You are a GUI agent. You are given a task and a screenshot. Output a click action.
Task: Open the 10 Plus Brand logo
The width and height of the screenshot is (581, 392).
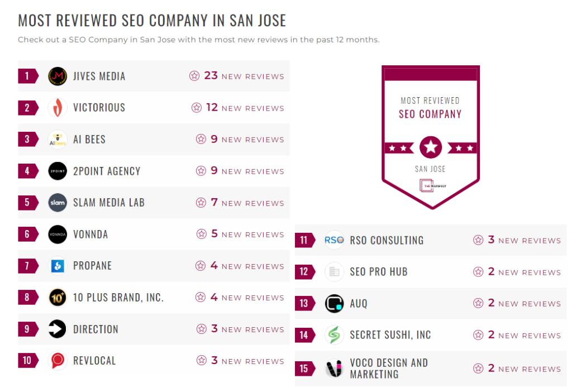(57, 297)
